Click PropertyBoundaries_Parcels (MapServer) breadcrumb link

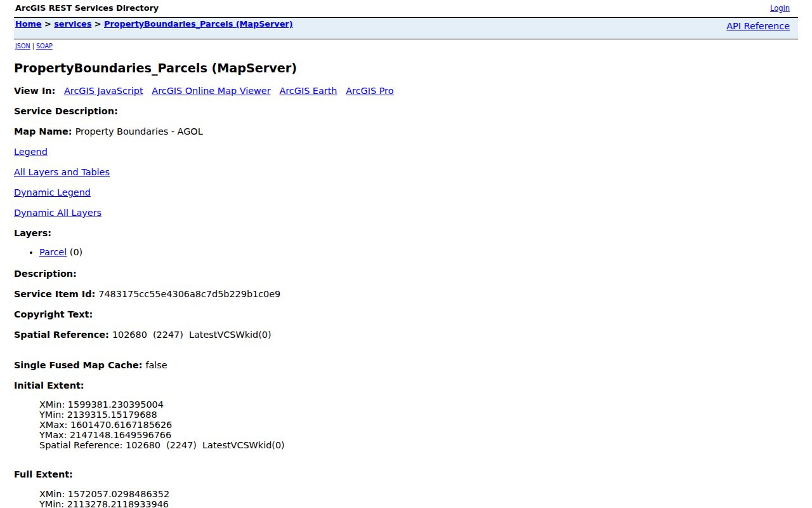[x=199, y=24]
